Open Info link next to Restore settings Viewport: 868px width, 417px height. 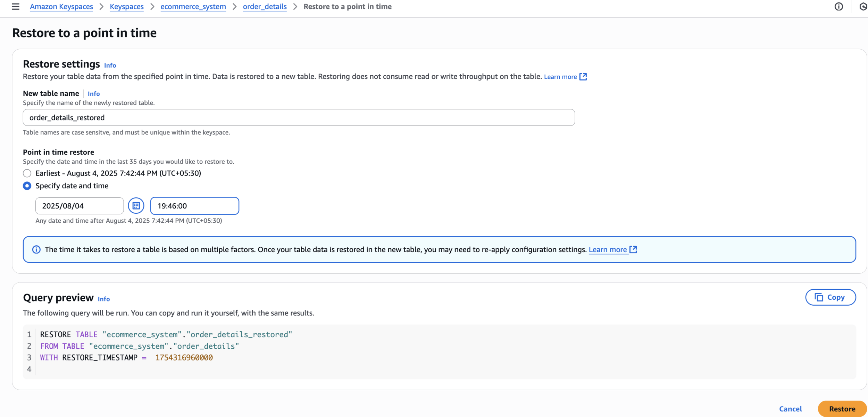click(110, 65)
